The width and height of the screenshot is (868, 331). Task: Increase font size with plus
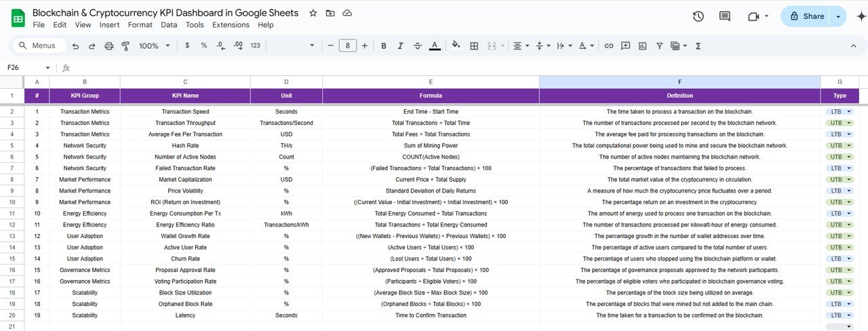tap(365, 45)
